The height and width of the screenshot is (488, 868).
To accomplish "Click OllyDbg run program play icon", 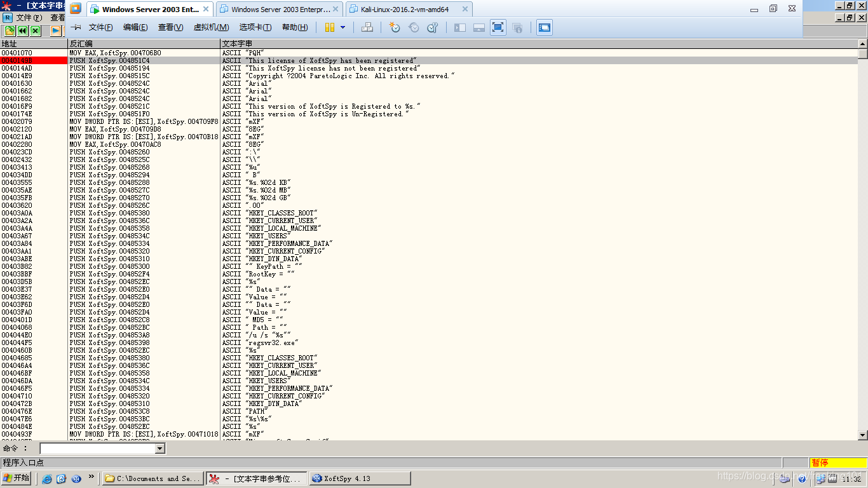I will [56, 30].
